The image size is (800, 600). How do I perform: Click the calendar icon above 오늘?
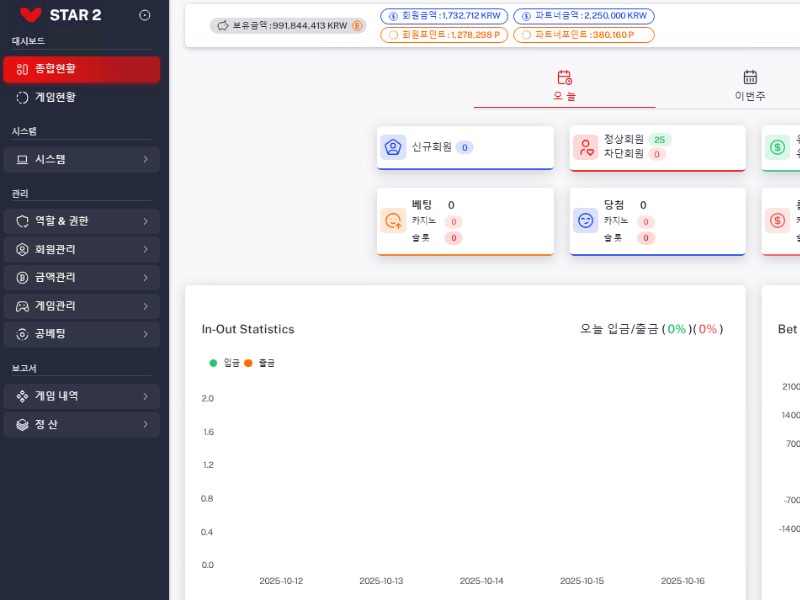(564, 77)
